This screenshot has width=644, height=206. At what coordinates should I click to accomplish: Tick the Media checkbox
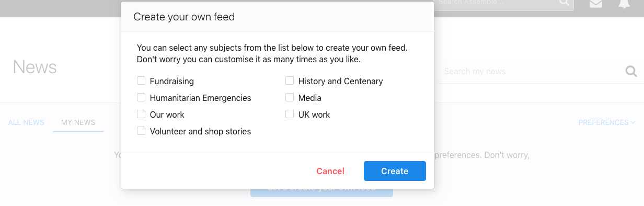click(x=290, y=98)
